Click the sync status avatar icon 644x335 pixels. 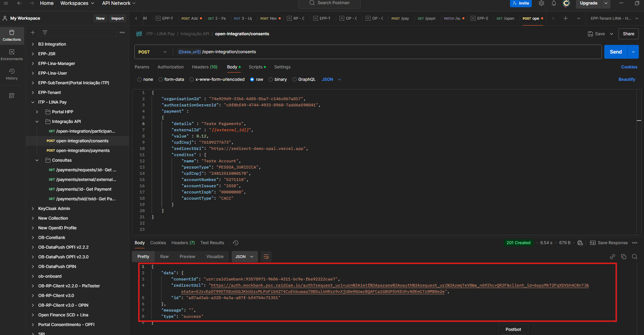click(x=566, y=3)
